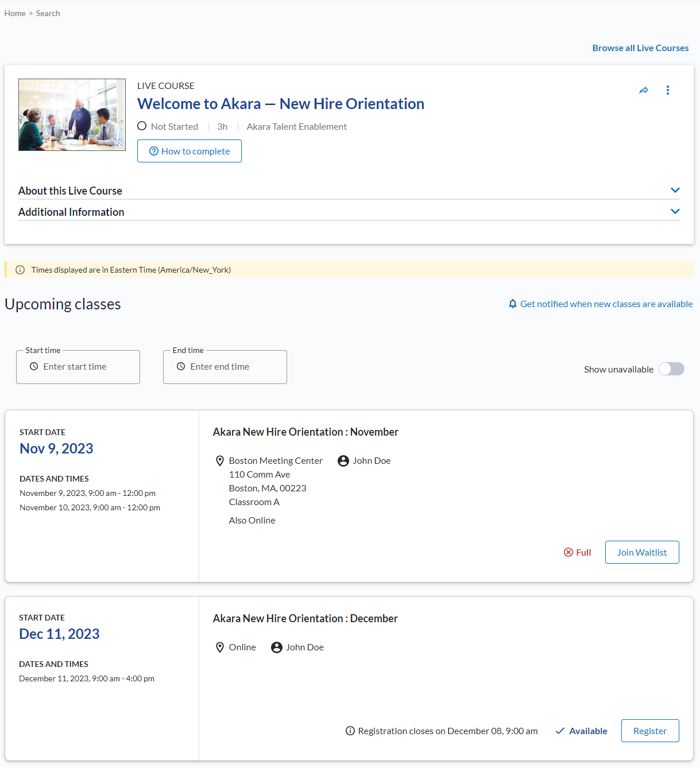700x768 pixels.
Task: Toggle the Show unavailable switch
Action: click(x=671, y=369)
